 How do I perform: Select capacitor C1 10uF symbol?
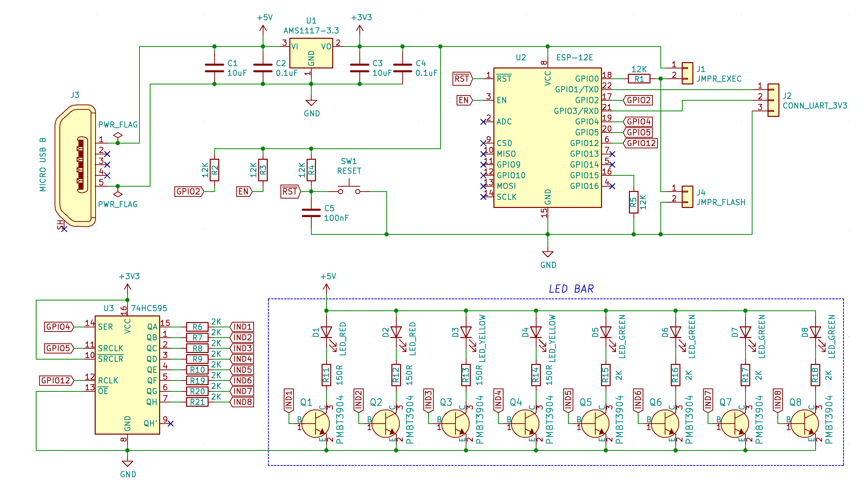click(214, 68)
